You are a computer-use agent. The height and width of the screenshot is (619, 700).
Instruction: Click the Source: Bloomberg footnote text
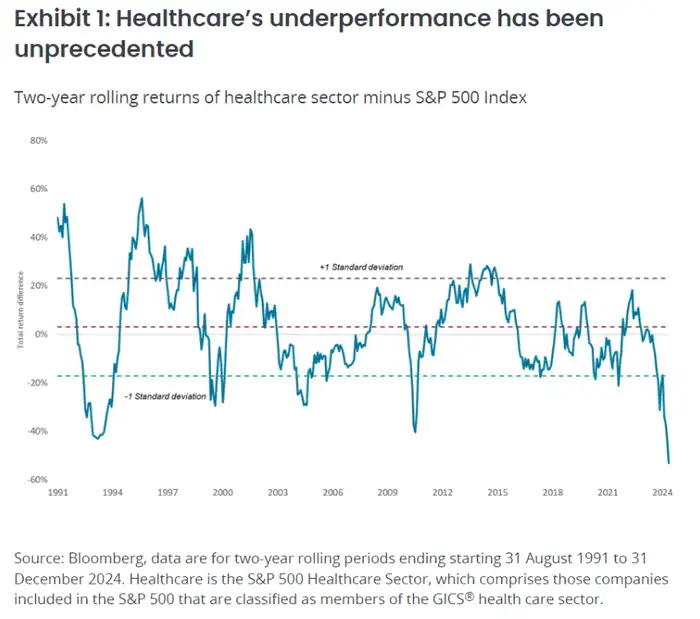point(341,579)
